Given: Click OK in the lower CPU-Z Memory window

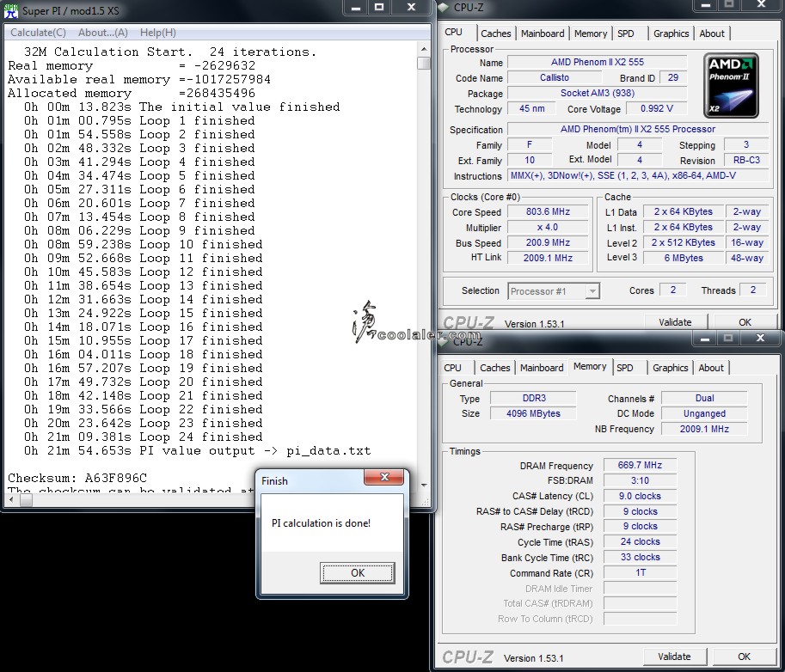Looking at the screenshot, I should (x=745, y=657).
